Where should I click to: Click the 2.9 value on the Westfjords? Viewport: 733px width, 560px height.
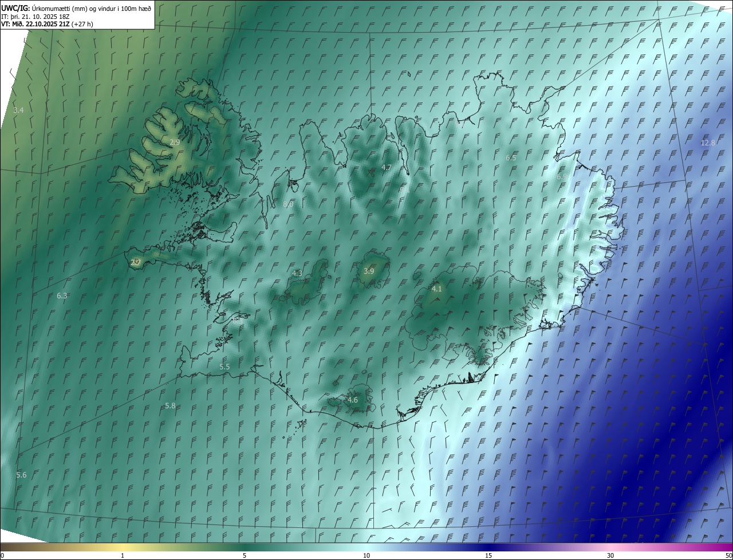point(175,141)
